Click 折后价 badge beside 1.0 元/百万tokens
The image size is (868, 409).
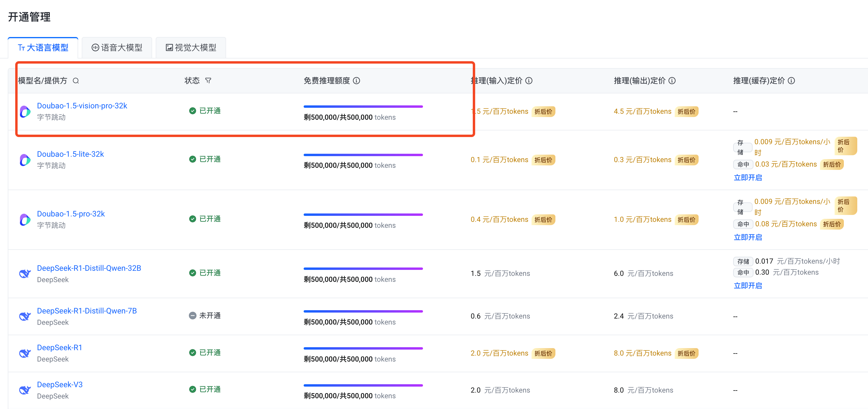pos(686,219)
